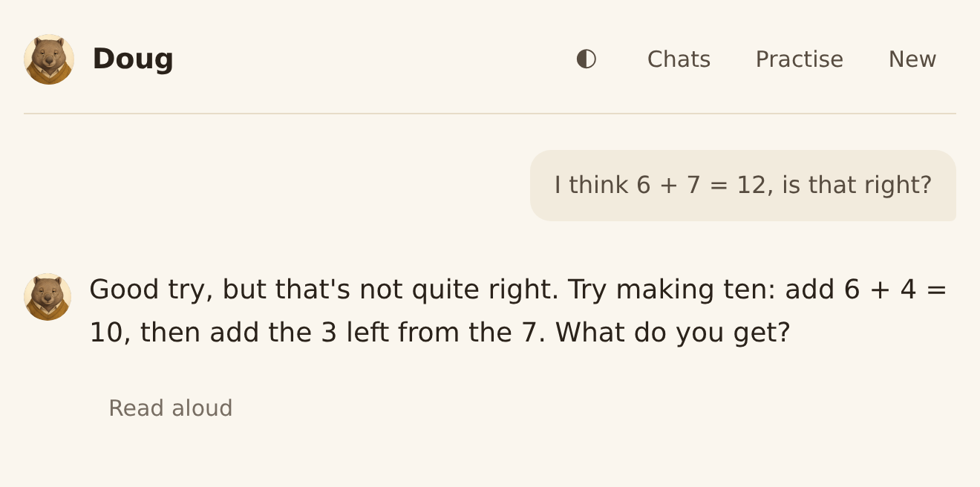Start a New chat
The width and height of the screenshot is (980, 487).
[x=912, y=59]
